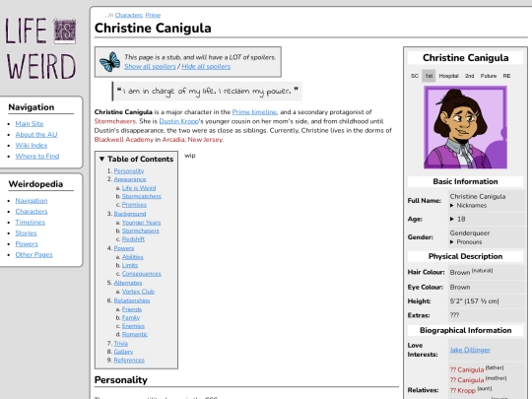Select the 1st infobox tab
This screenshot has height=399, width=532.
tap(429, 76)
